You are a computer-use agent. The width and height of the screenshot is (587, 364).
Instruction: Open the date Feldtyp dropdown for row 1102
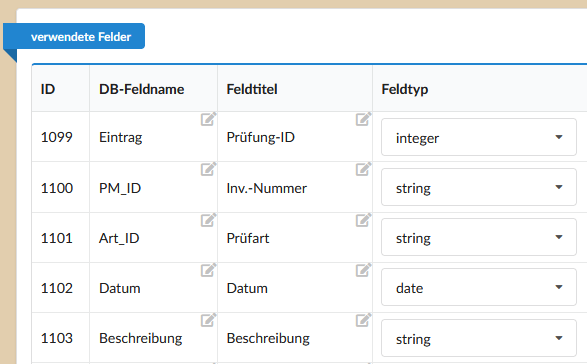(479, 287)
